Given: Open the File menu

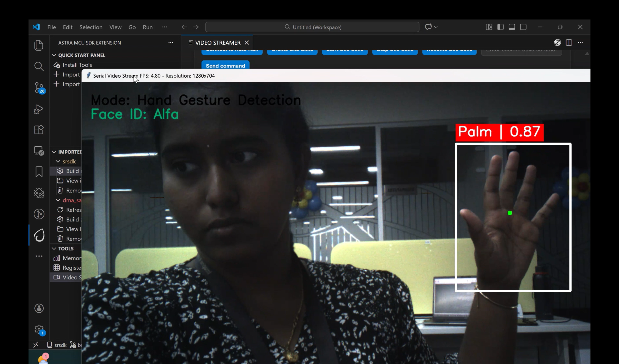Looking at the screenshot, I should pos(52,27).
